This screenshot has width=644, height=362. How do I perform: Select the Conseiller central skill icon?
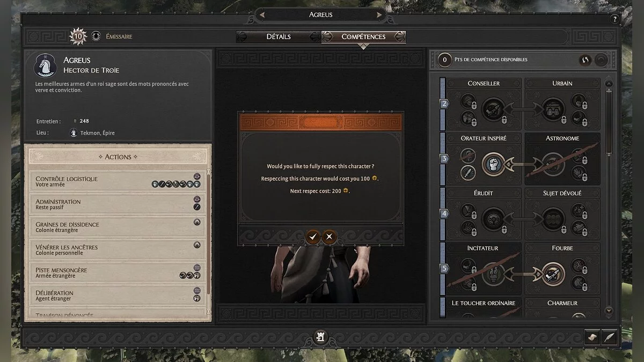493,109
